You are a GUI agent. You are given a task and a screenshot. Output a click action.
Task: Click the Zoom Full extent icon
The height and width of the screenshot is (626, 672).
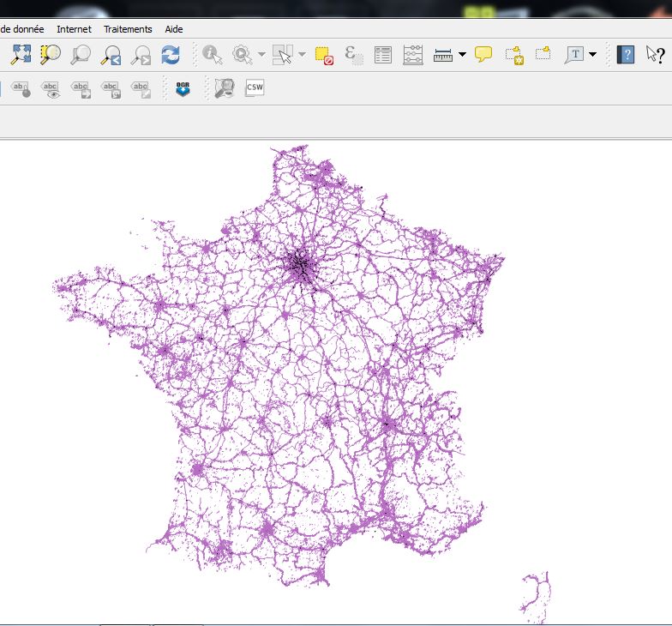[x=21, y=55]
